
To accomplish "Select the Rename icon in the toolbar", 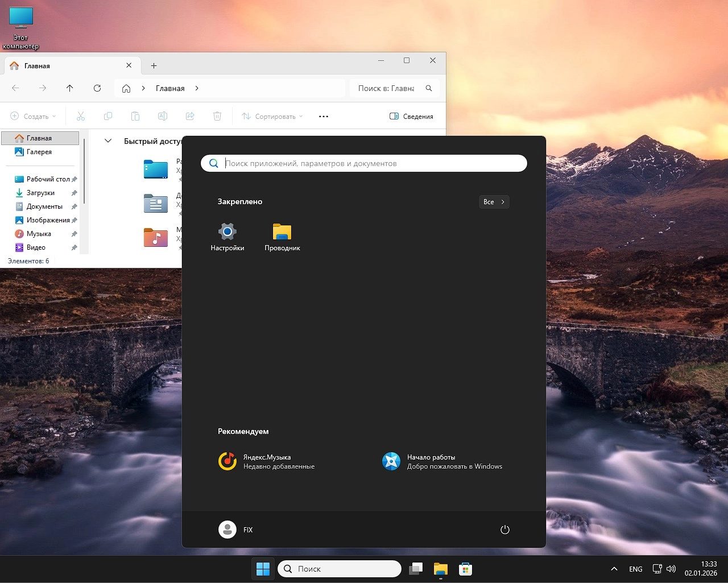I will pyautogui.click(x=163, y=116).
